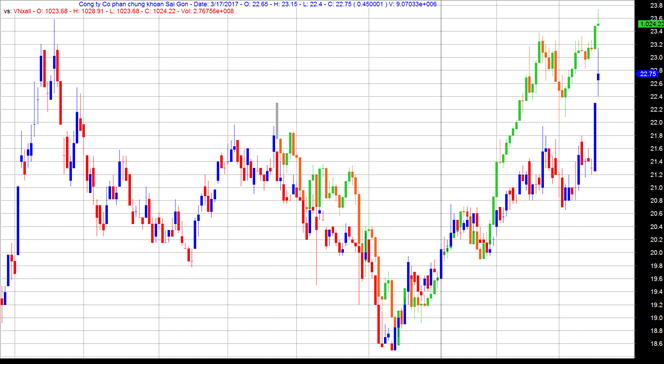Click the topmost green candle near 23.4
Screen dimensions: 664x366
tap(595, 37)
